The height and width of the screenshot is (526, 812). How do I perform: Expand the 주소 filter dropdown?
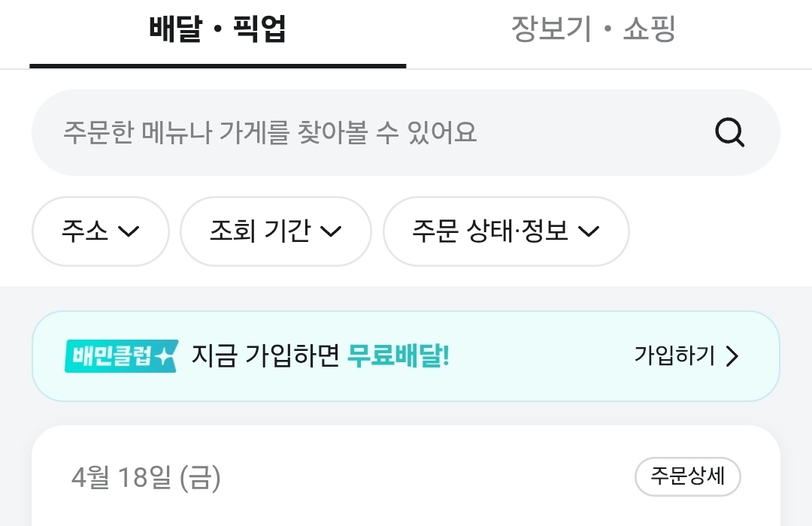[x=101, y=231]
